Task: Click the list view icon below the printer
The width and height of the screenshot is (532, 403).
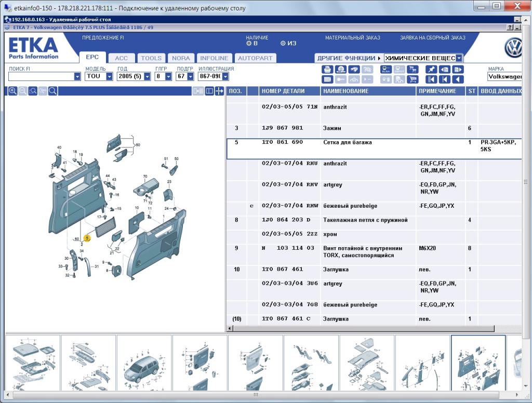Action: (x=327, y=80)
